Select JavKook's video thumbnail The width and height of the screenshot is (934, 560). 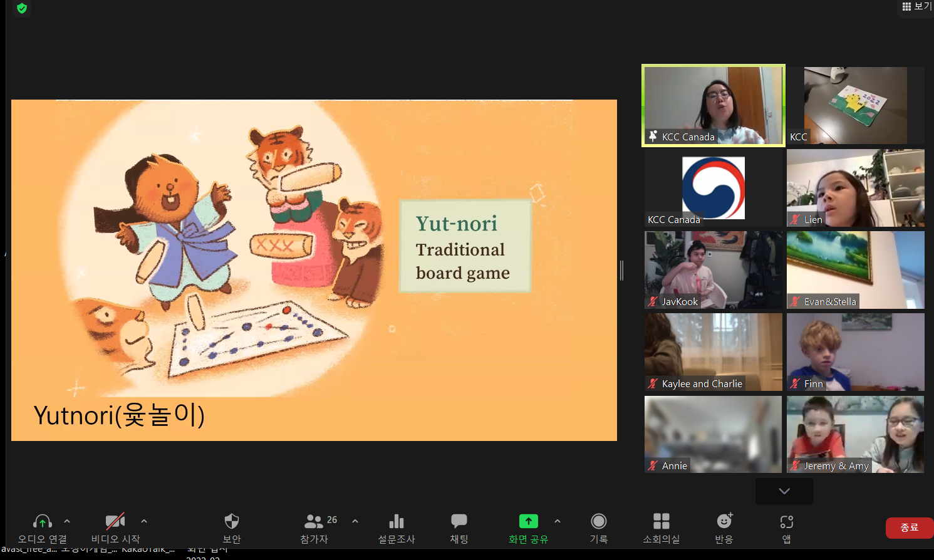point(713,270)
